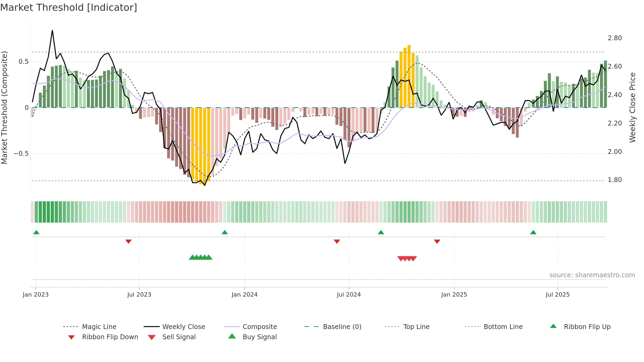644x362 pixels.
Task: Toggle the Top Line legend entry
Action: point(407,327)
